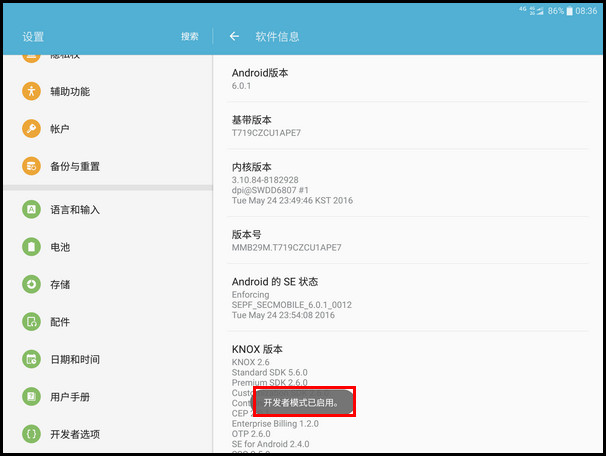Tap the 语言和输入 icon
This screenshot has height=456, width=606.
tap(31, 209)
